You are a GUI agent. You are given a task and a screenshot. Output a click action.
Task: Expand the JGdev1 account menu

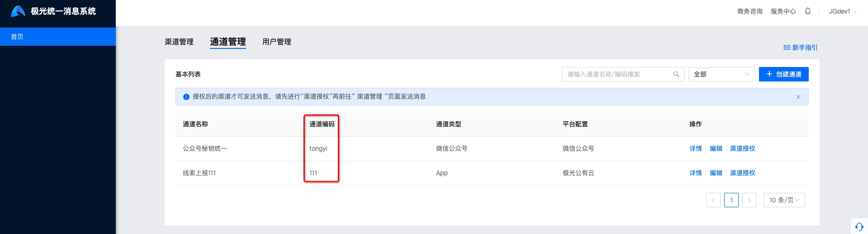842,11
